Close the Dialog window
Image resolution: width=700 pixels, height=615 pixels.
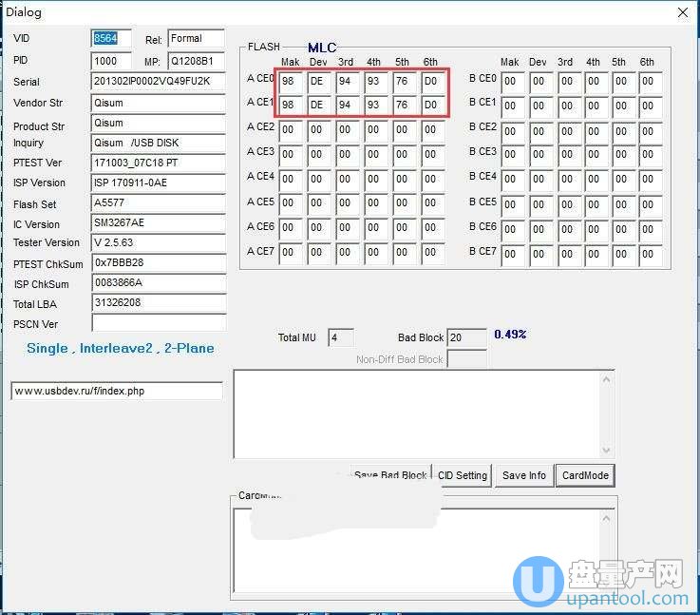point(682,12)
